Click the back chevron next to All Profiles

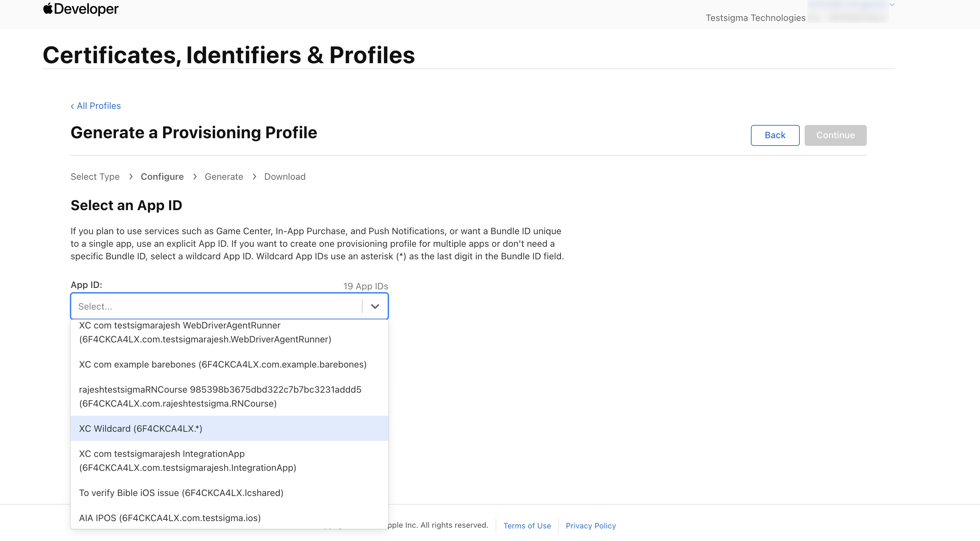point(72,106)
